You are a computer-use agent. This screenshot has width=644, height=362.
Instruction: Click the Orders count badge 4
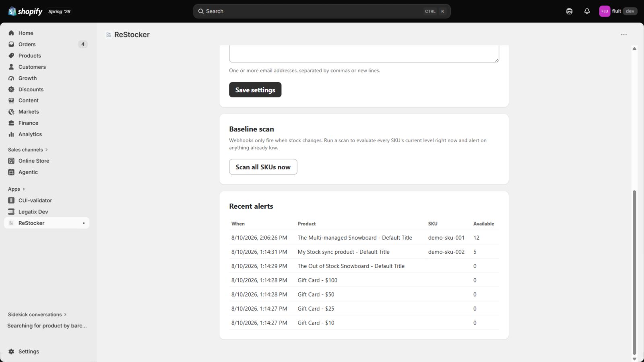click(x=83, y=44)
